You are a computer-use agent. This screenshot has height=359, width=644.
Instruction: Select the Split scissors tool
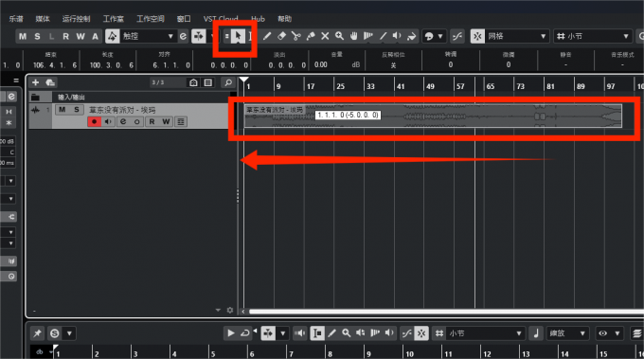(296, 36)
